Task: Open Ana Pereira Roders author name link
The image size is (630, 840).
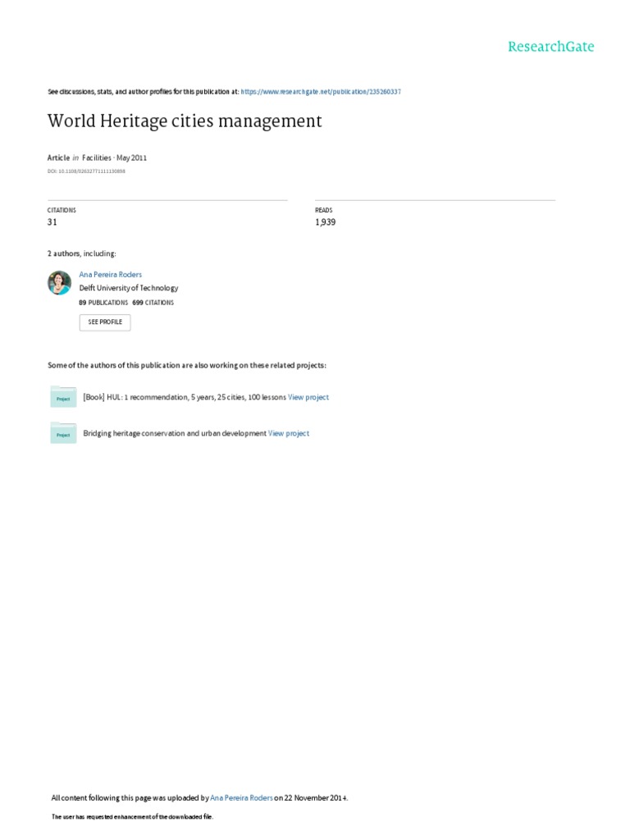Action: (x=111, y=274)
